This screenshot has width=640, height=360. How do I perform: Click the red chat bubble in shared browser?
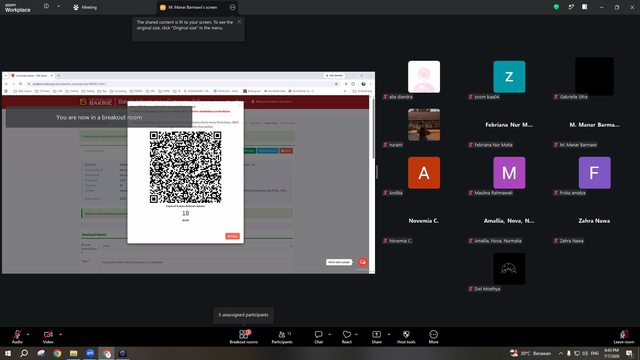tap(362, 262)
